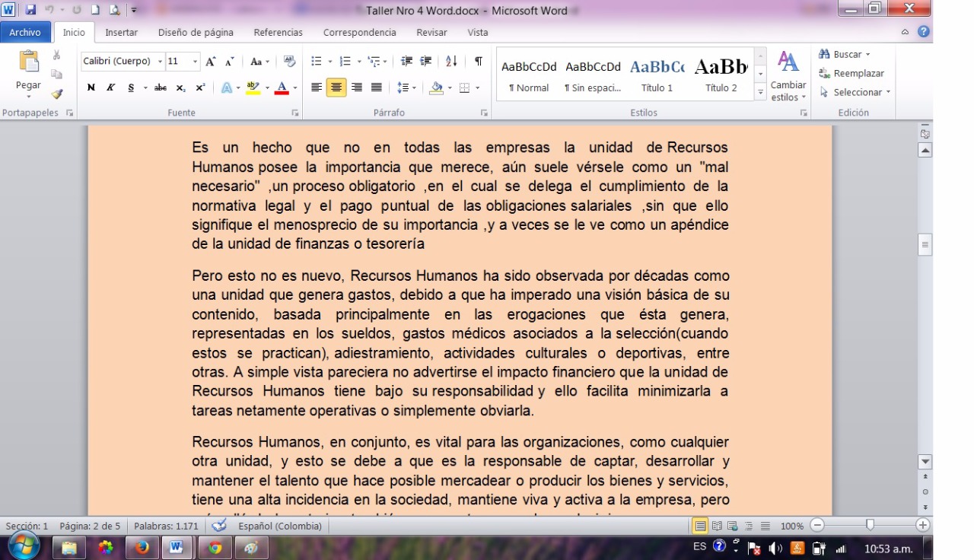Toggle bold formatting

click(91, 87)
